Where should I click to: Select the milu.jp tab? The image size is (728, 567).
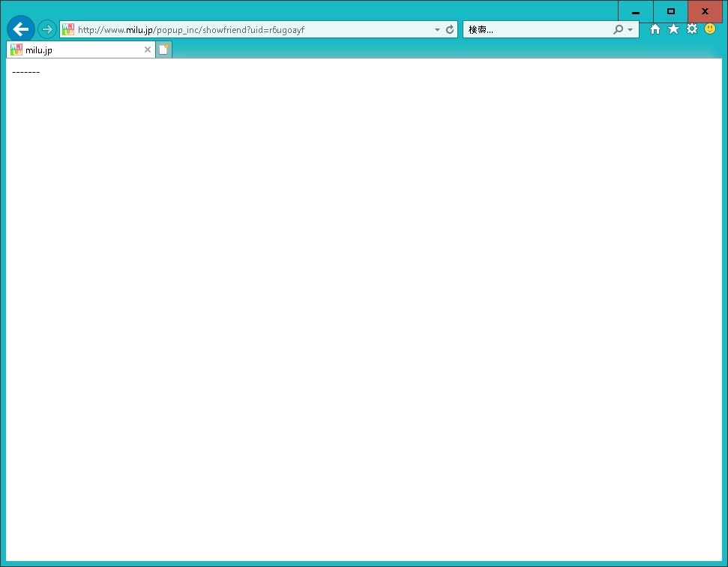point(75,50)
